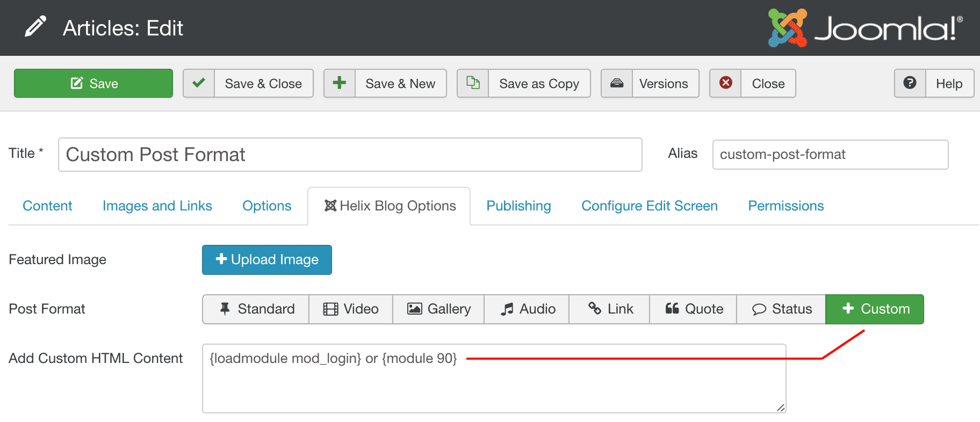Select the Standard post format
Screen dimensions: 980x422
256,309
